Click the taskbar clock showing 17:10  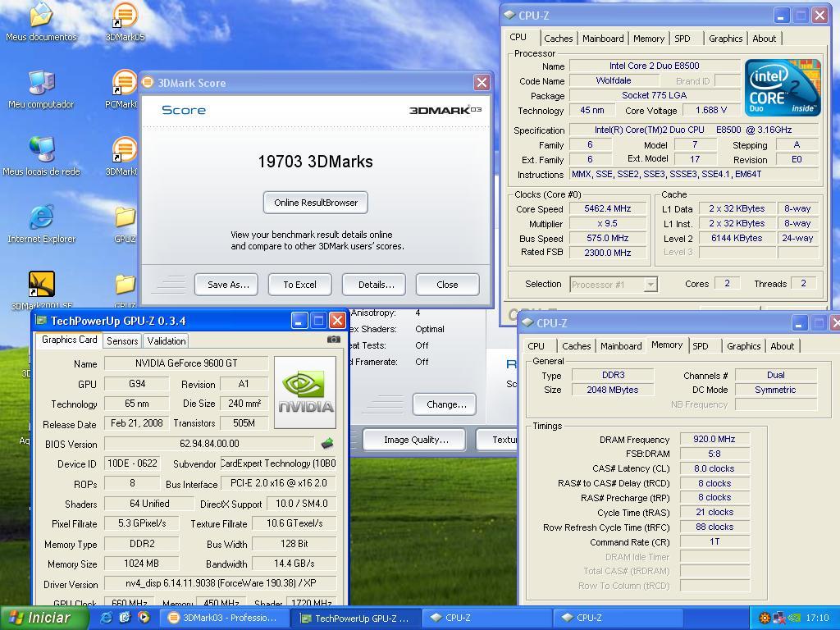coord(818,619)
